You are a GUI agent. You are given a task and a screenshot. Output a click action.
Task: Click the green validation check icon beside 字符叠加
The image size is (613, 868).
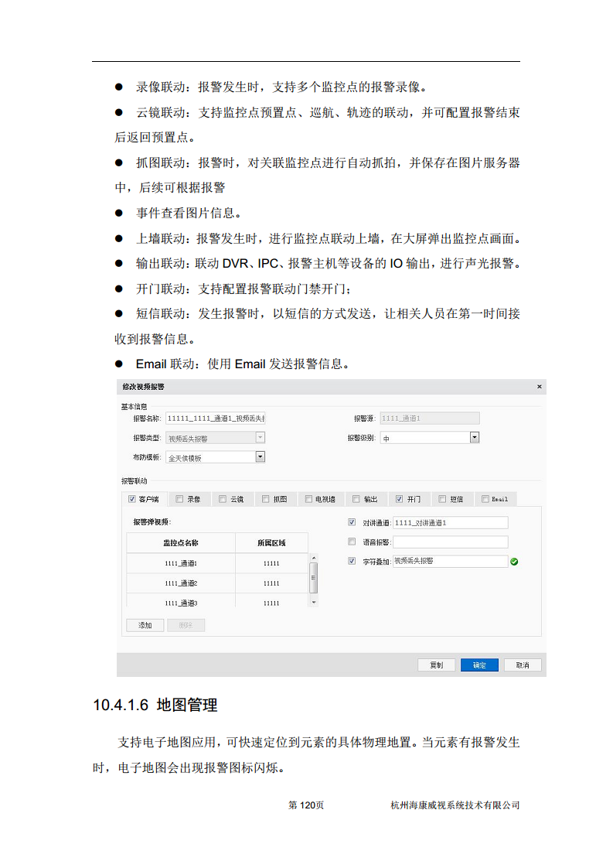(514, 562)
